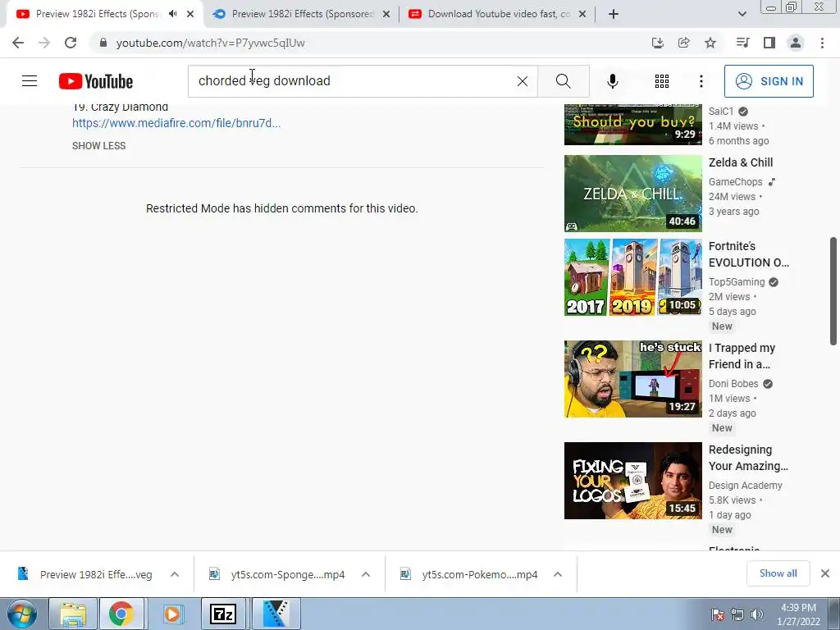
Task: Switch to the Download Youtube video fast tab
Action: coord(498,14)
